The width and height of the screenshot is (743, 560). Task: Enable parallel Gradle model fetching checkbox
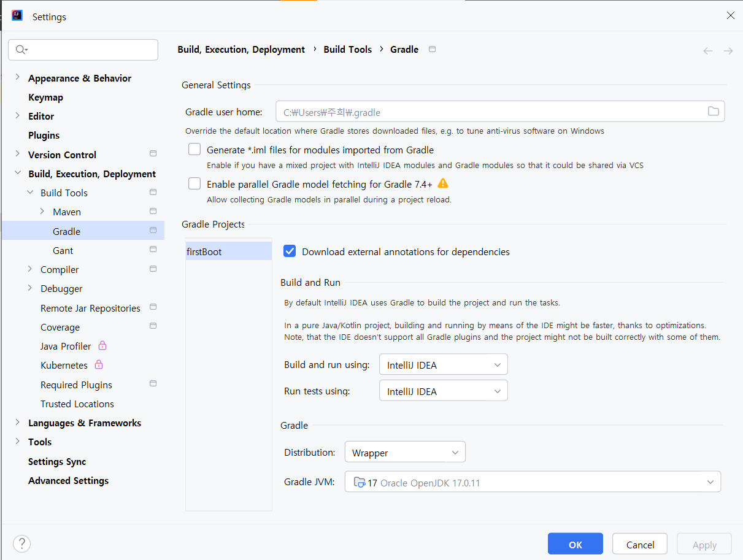coord(194,183)
